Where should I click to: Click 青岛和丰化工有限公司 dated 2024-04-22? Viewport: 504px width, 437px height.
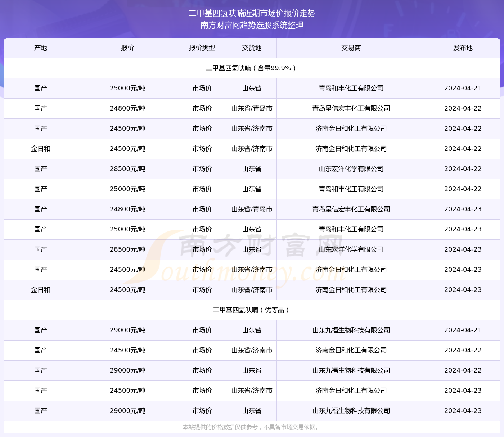[x=351, y=189]
